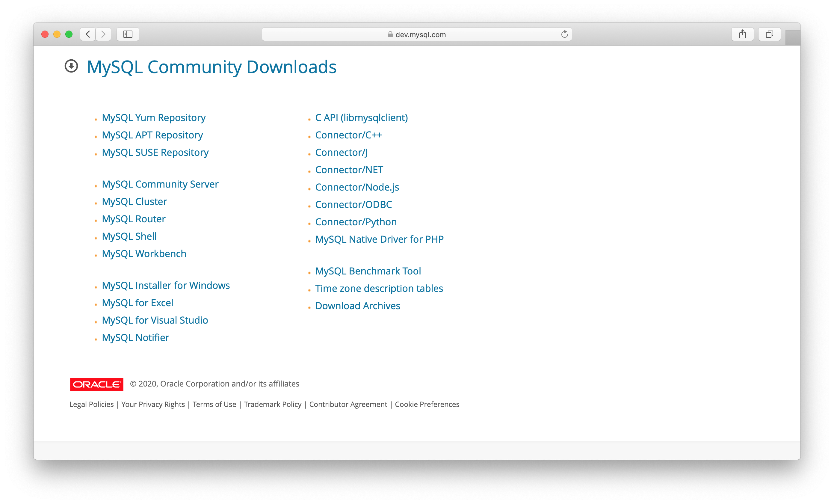
Task: Open Connector/ODBC link
Action: 353,204
